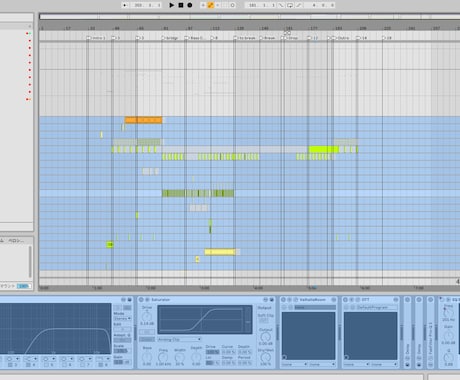
Task: Toggle the Saturator device activator
Action: [x=141, y=300]
